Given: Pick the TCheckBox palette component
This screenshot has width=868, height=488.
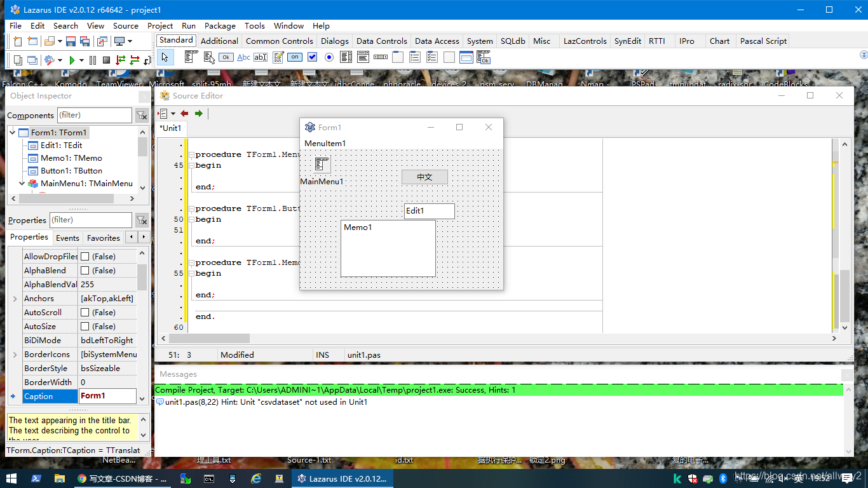Looking at the screenshot, I should tap(312, 57).
